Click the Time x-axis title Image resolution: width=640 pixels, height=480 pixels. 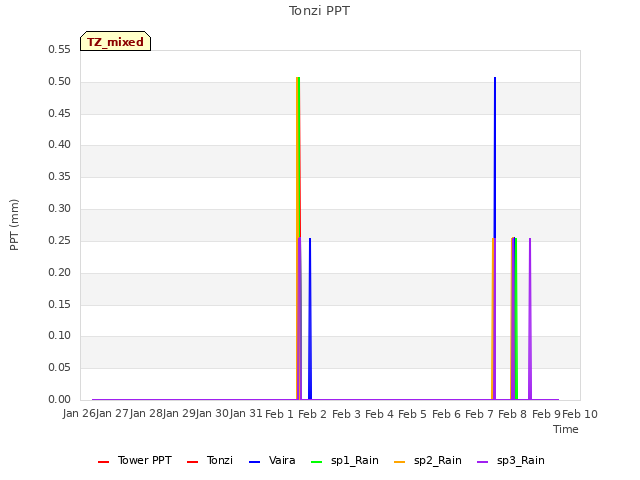tap(566, 429)
